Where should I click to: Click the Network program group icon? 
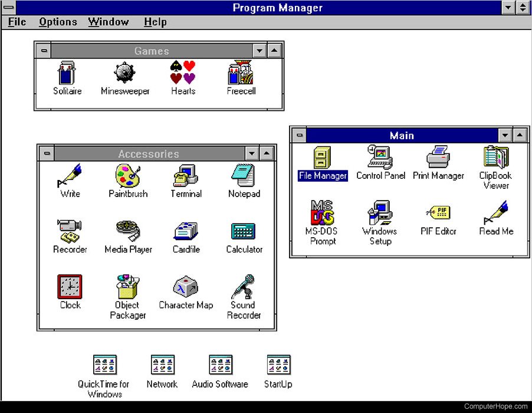[163, 365]
